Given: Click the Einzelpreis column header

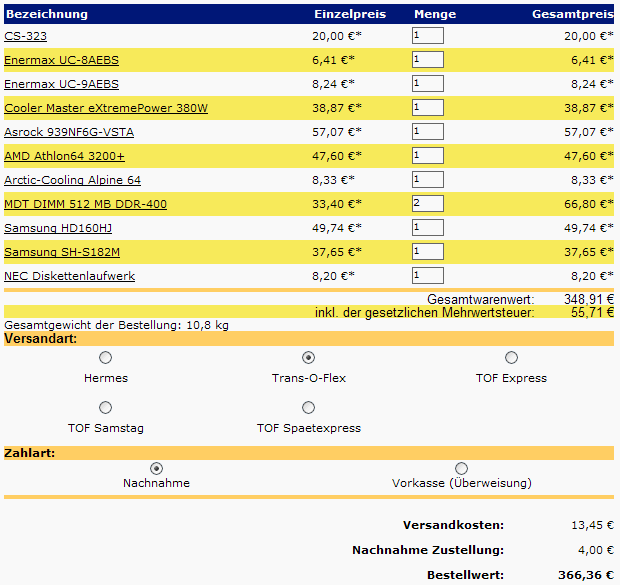Looking at the screenshot, I should pos(350,14).
